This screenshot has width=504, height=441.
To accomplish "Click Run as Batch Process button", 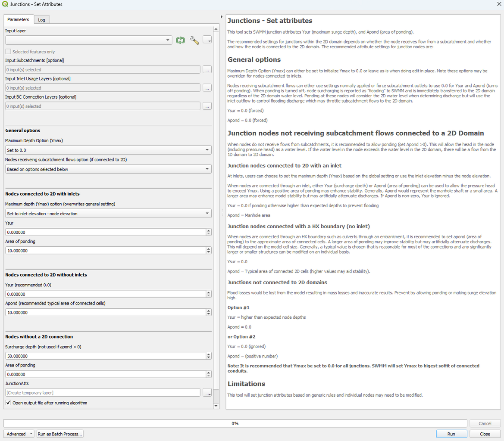I will click(60, 434).
